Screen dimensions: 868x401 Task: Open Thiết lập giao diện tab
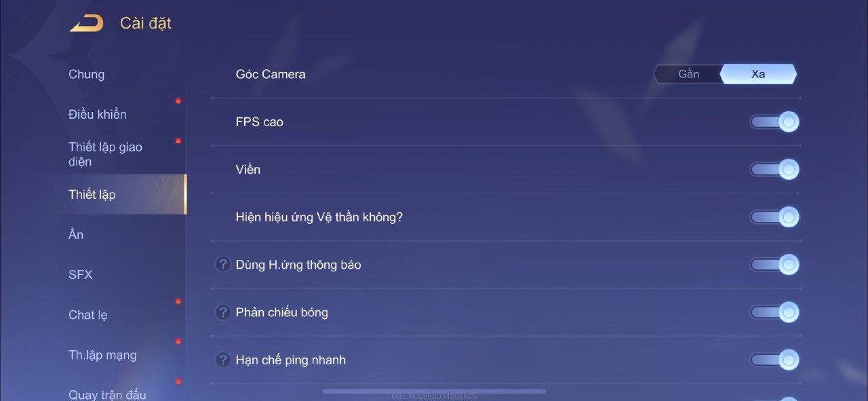click(x=105, y=154)
